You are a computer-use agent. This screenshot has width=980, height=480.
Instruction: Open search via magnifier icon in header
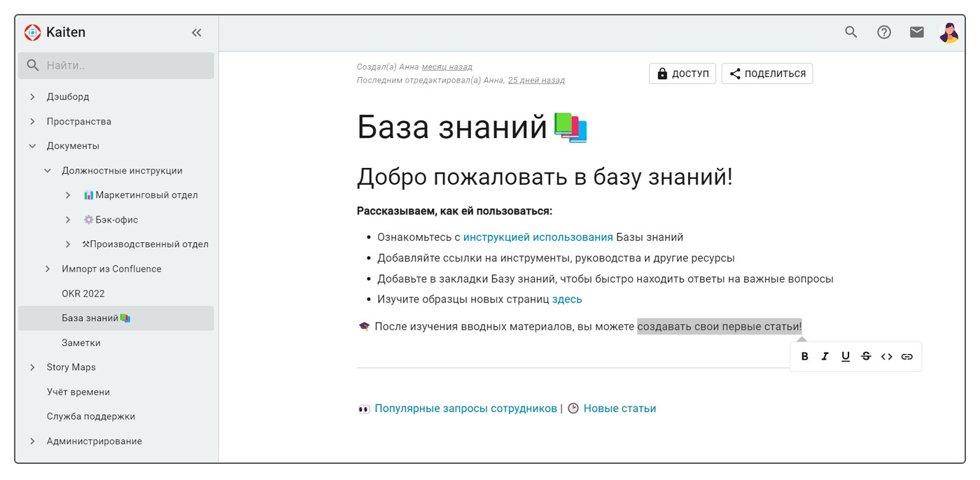click(x=851, y=32)
